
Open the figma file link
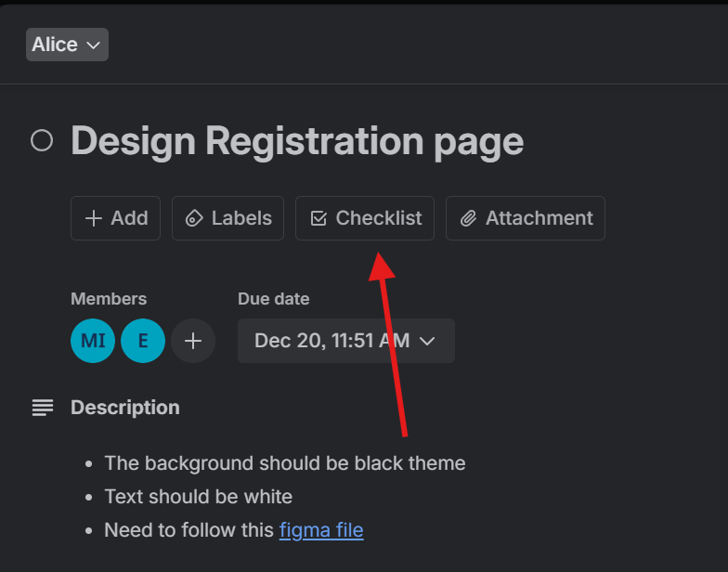321,530
